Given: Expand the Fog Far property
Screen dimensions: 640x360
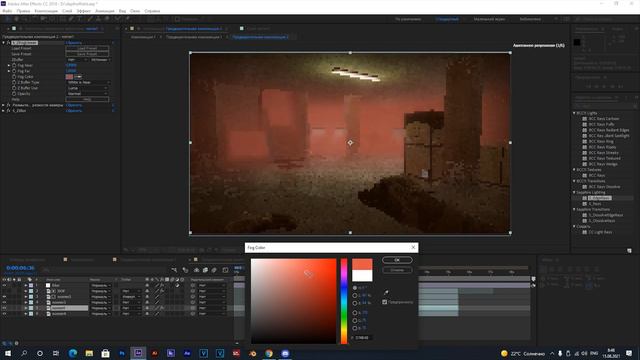Looking at the screenshot, I should 9,71.
